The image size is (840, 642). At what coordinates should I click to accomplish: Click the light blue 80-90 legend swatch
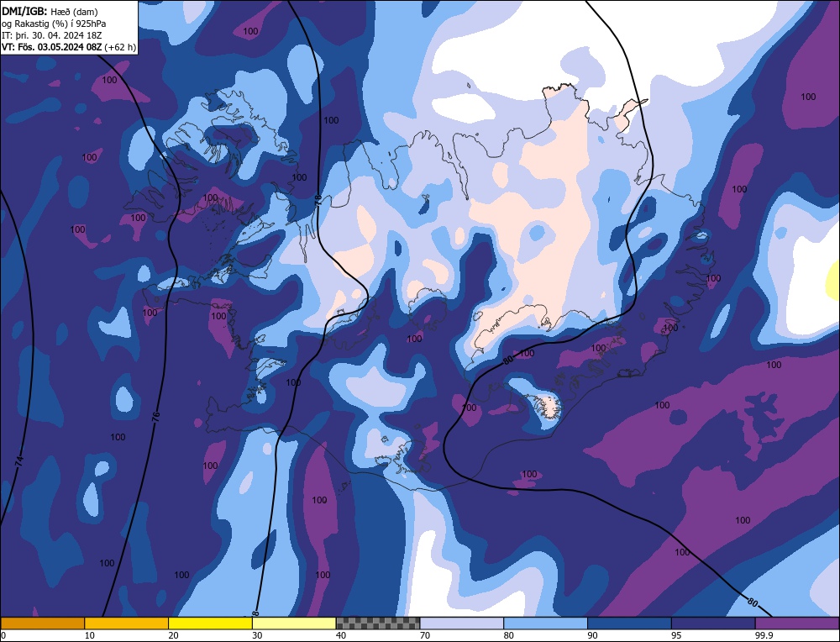click(x=545, y=623)
